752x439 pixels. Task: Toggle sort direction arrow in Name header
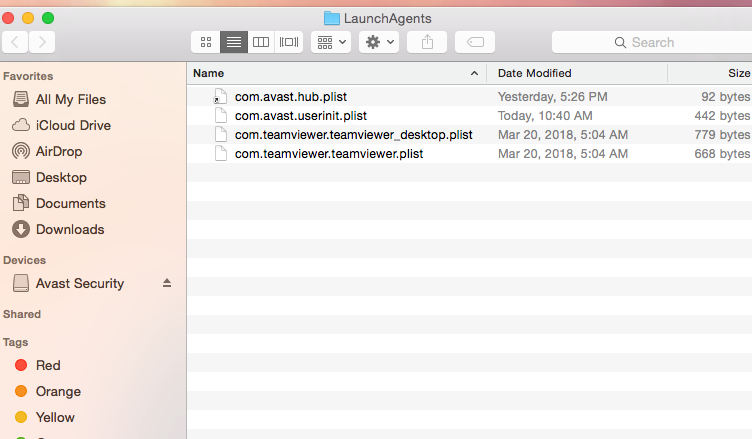click(x=474, y=73)
